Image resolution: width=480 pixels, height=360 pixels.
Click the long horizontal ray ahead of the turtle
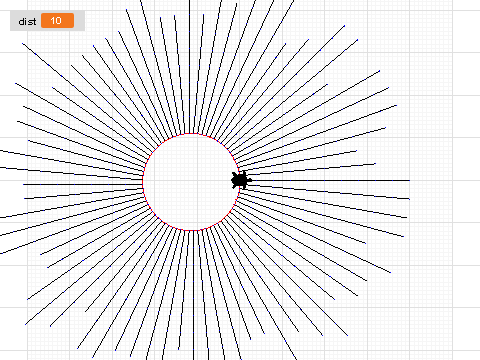coord(330,180)
